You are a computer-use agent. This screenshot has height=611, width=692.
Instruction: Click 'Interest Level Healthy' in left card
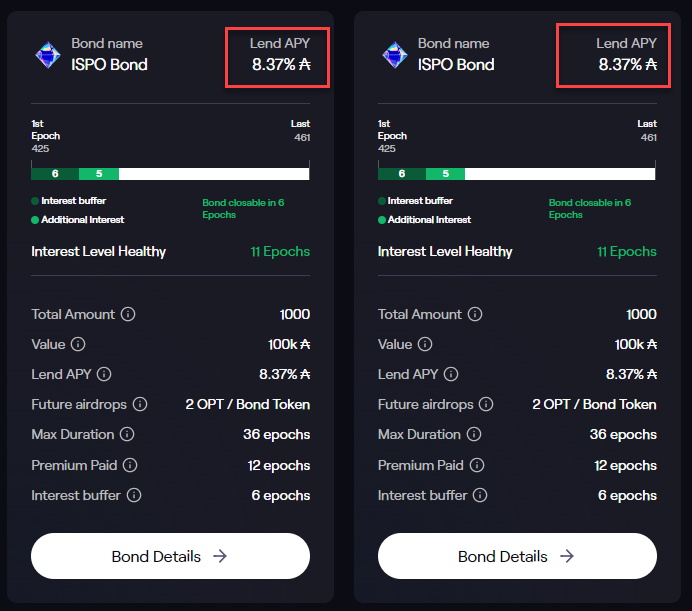98,252
